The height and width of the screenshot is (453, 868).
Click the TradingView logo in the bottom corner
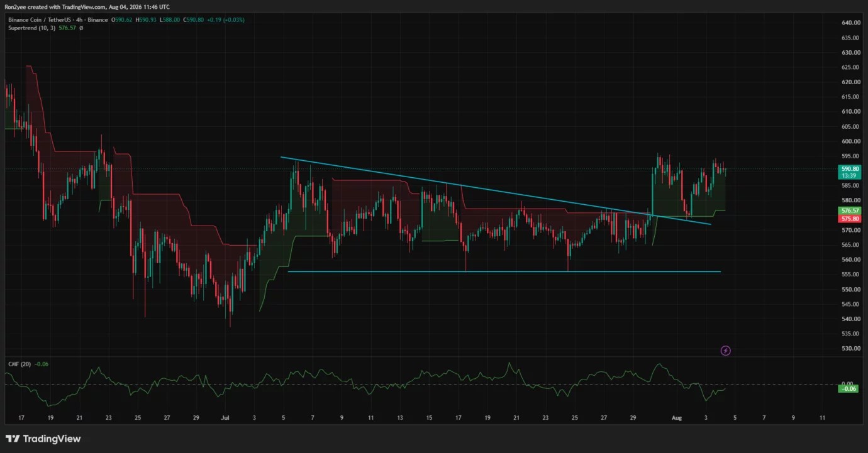[43, 439]
